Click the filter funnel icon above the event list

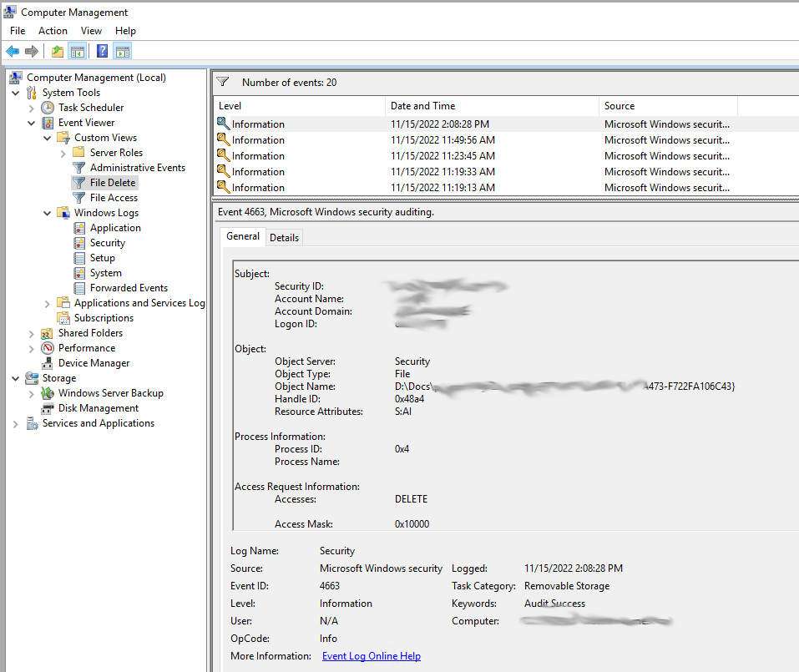[x=222, y=82]
